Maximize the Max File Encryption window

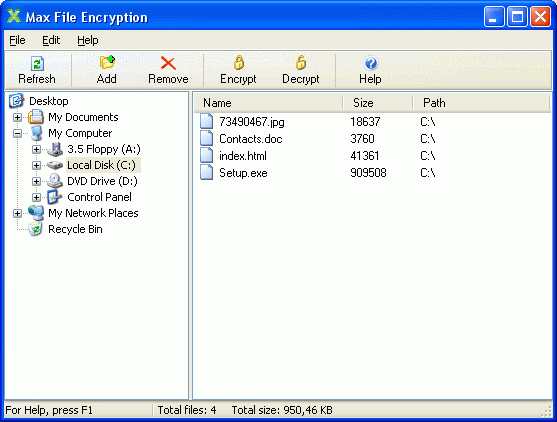pyautogui.click(x=517, y=17)
